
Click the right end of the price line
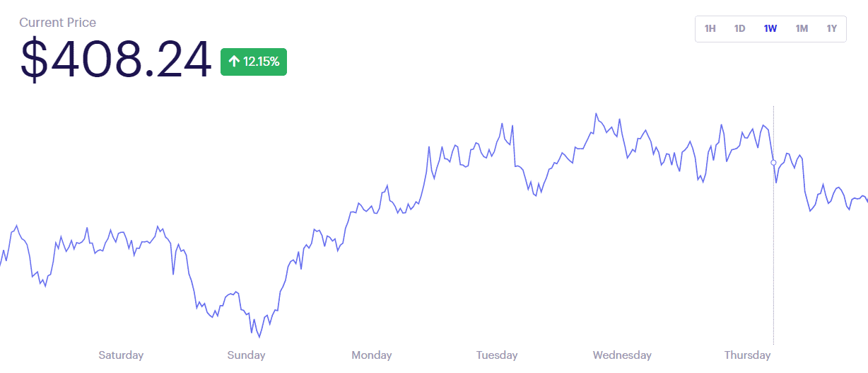(866, 201)
